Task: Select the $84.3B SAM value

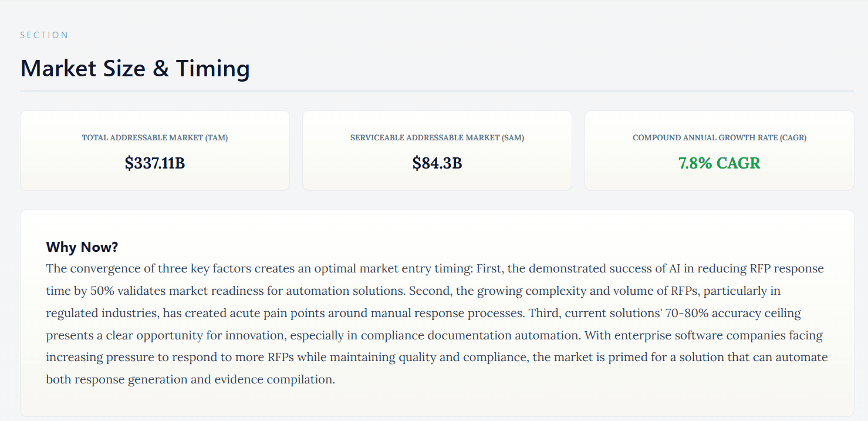Action: click(x=437, y=163)
